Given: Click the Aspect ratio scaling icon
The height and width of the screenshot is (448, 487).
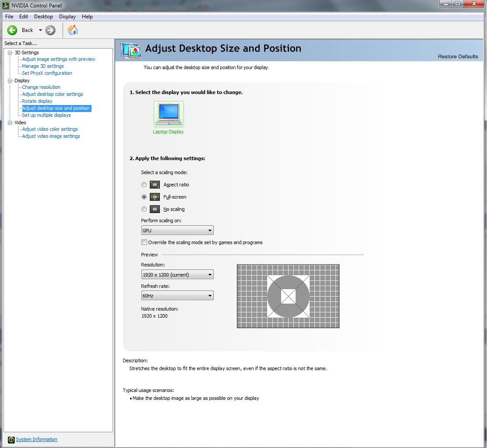Looking at the screenshot, I should tap(155, 185).
